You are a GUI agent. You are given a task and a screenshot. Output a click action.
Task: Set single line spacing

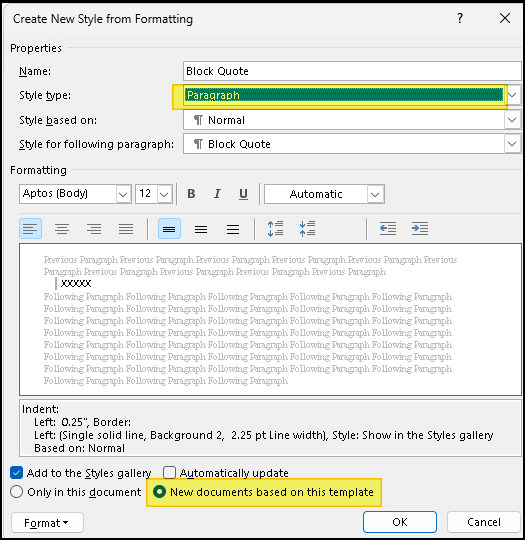(169, 229)
